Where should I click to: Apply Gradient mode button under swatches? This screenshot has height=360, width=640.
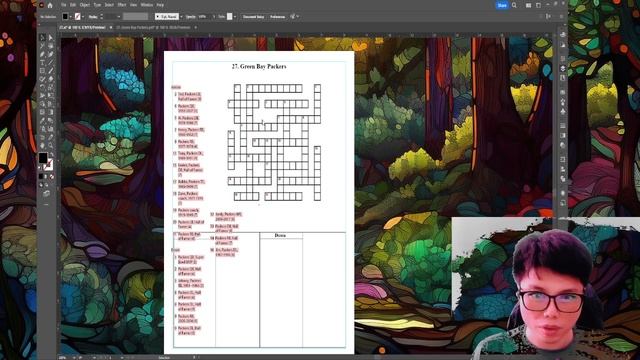(x=46, y=177)
